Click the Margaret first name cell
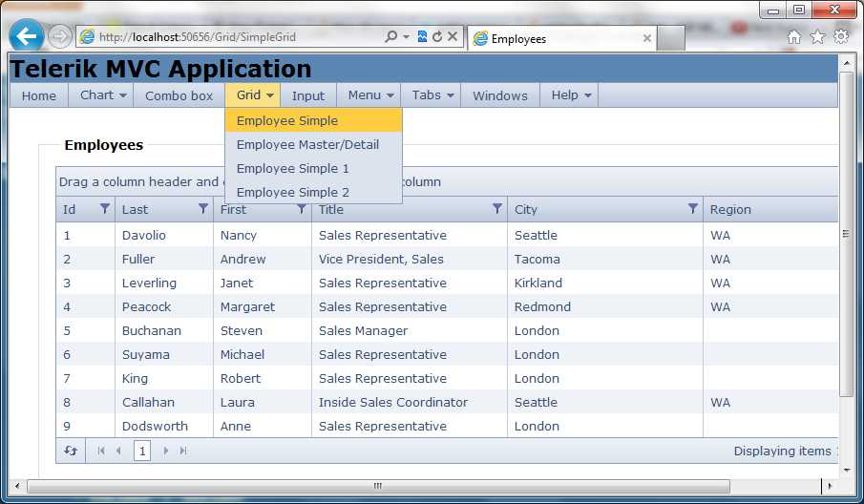Screen dimensions: 864x504 263,306
